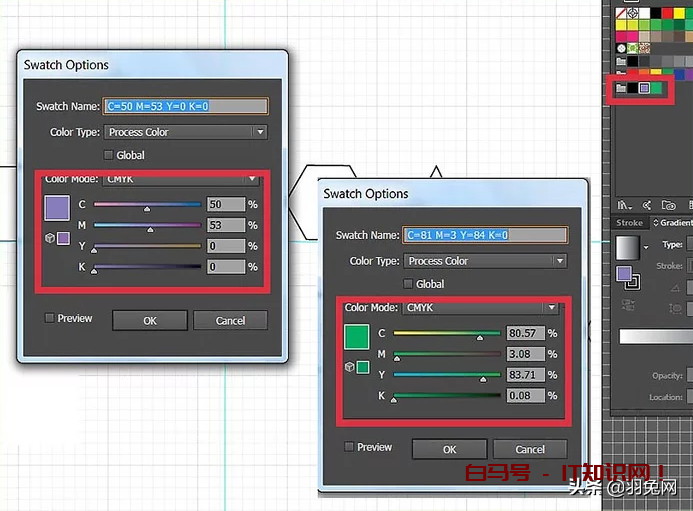Open Color Type dropdown in purple swatch dialog
The image size is (693, 511).
point(186,132)
